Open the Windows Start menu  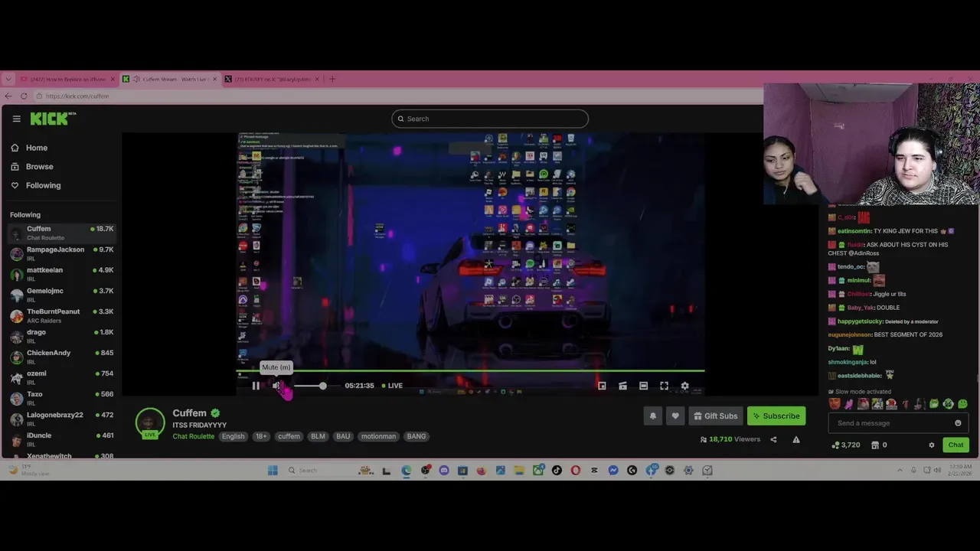(273, 470)
